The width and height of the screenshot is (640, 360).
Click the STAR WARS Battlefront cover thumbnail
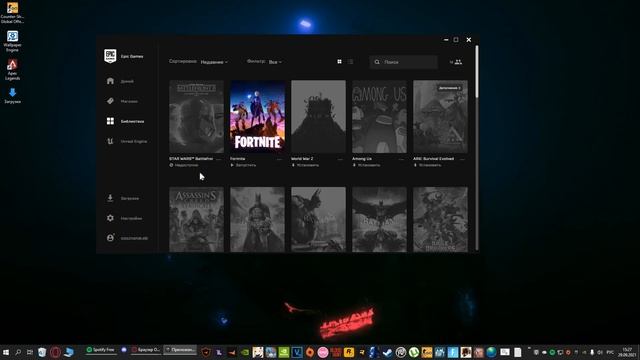click(196, 116)
